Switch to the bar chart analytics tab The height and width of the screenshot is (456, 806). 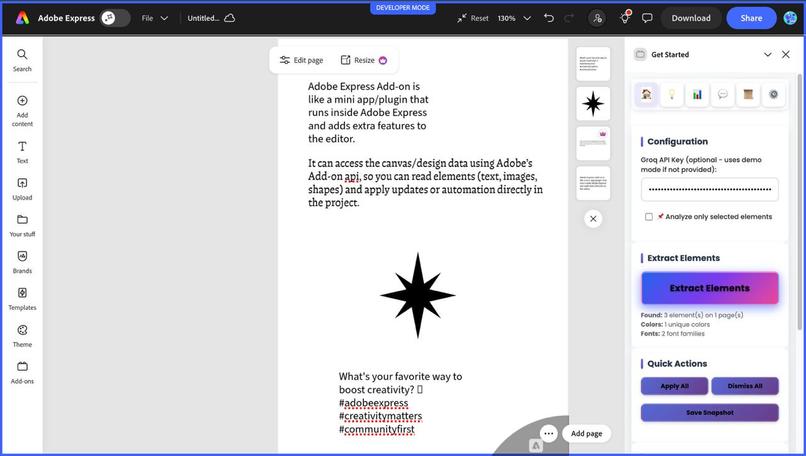(697, 95)
